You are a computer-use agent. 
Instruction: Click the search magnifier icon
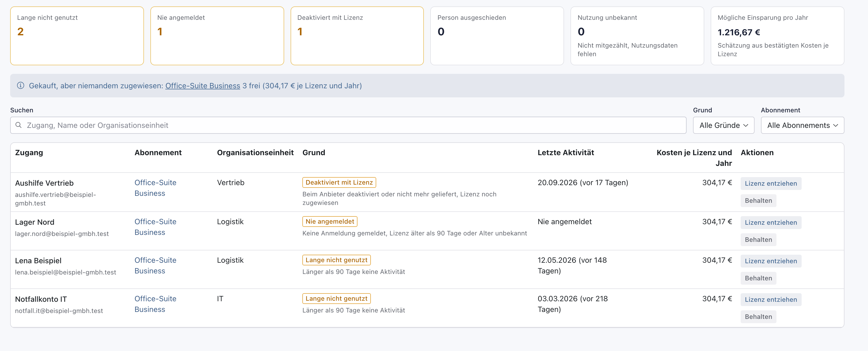[x=19, y=125]
